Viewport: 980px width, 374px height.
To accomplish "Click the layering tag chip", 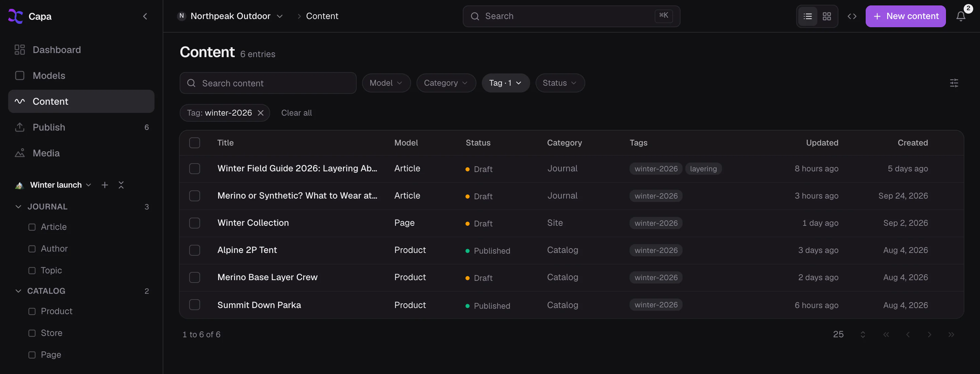I will click(x=703, y=169).
